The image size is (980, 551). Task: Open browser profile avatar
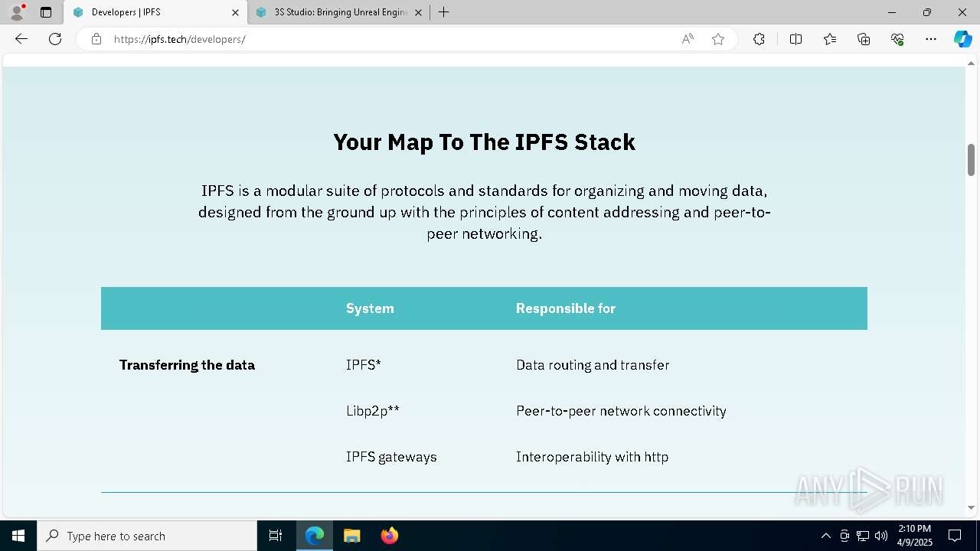click(17, 12)
